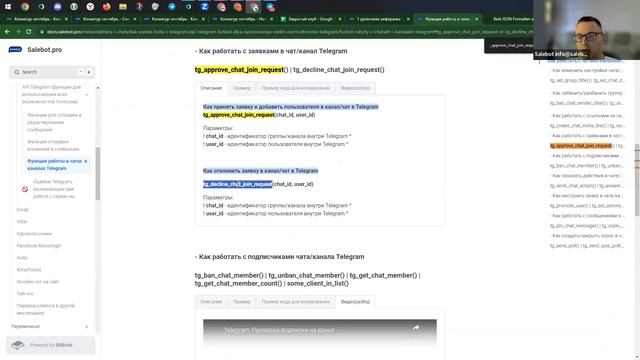Close the 7 уровневая реферальная tab
This screenshot has height=360, width=640.
click(408, 19)
